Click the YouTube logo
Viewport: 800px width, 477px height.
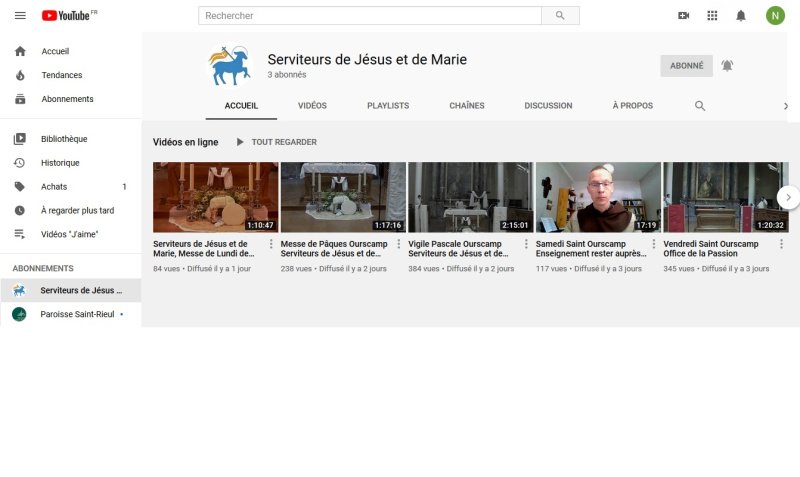click(x=66, y=15)
